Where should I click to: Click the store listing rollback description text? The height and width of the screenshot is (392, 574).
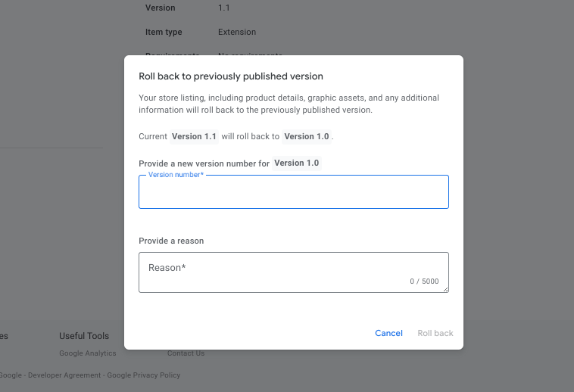pos(289,104)
